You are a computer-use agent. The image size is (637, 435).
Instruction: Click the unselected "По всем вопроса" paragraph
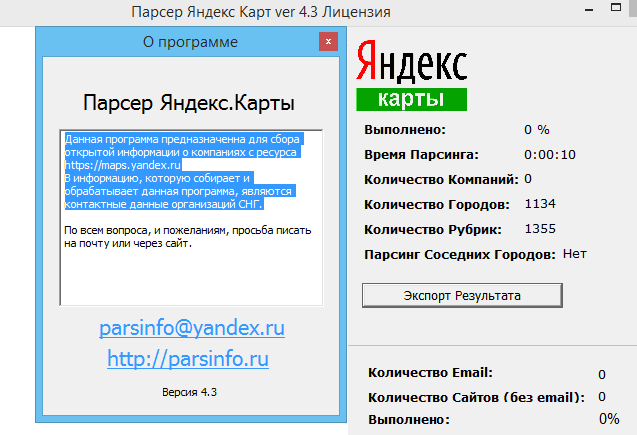(x=188, y=236)
